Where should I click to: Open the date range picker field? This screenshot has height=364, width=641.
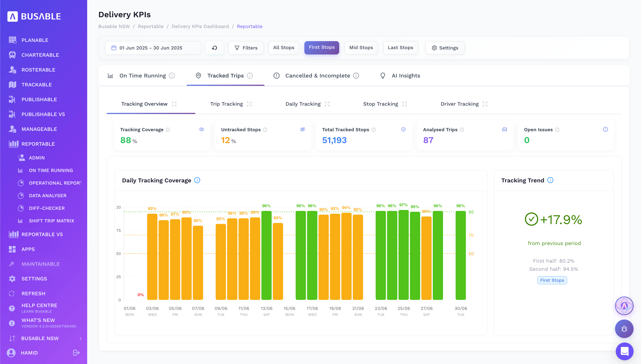click(153, 48)
